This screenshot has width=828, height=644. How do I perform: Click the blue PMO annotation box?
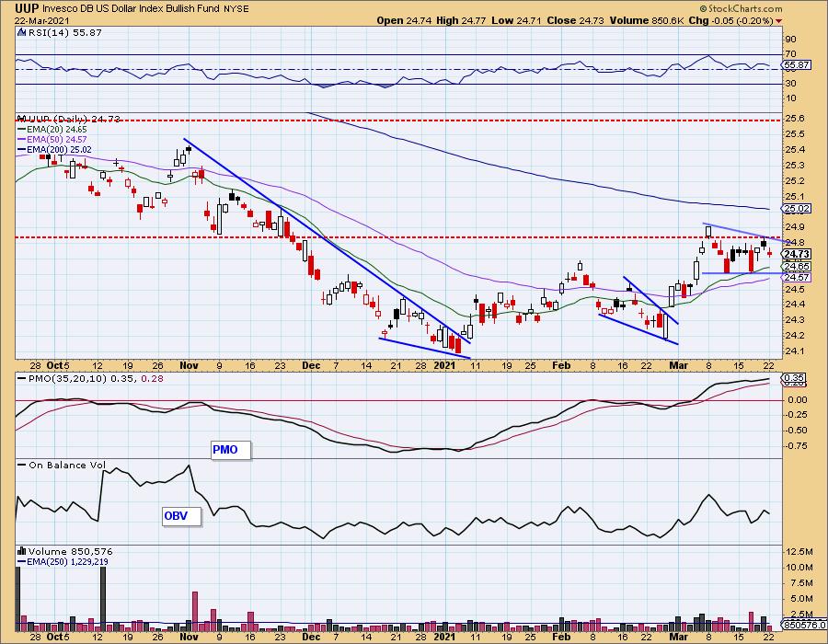tap(231, 450)
